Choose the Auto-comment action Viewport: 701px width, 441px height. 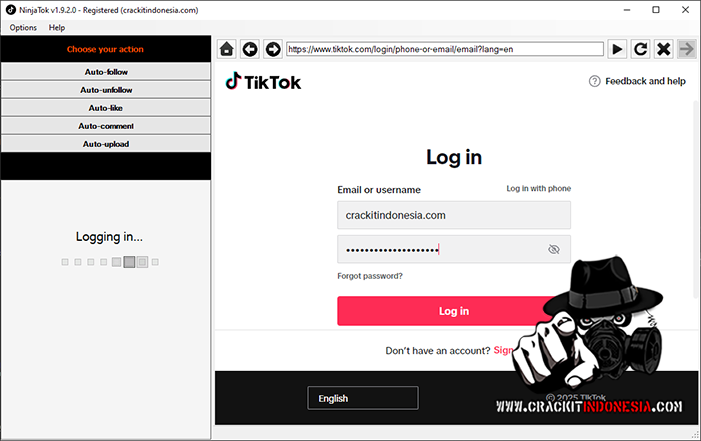point(106,126)
